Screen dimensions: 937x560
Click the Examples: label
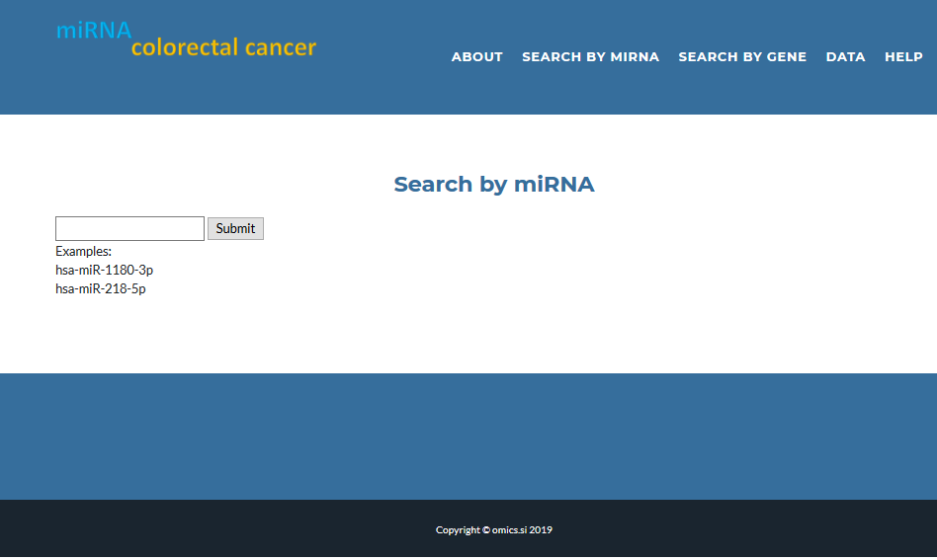(x=83, y=252)
